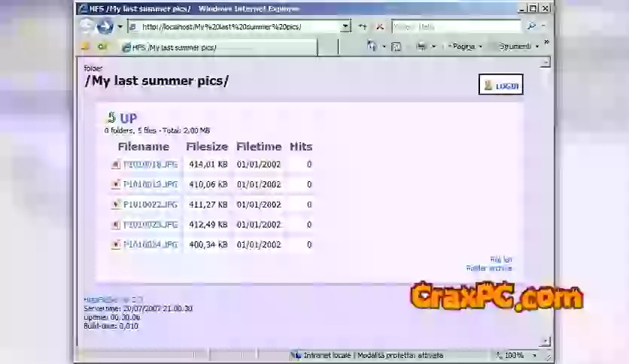The width and height of the screenshot is (629, 364).
Task: Click the Internet Explorer title bar icon
Action: point(83,8)
